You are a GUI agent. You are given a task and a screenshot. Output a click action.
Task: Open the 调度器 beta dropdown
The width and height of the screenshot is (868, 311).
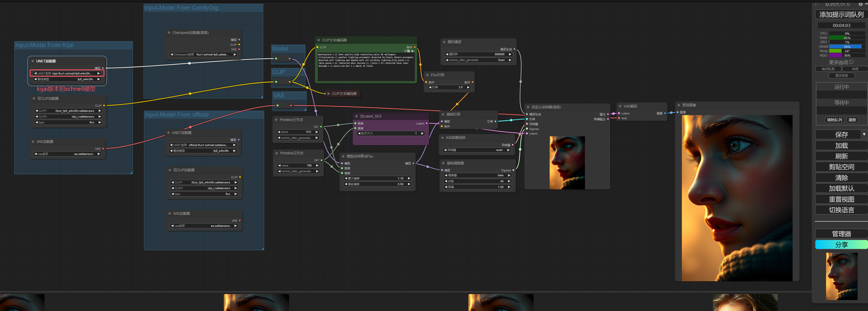[x=478, y=176]
